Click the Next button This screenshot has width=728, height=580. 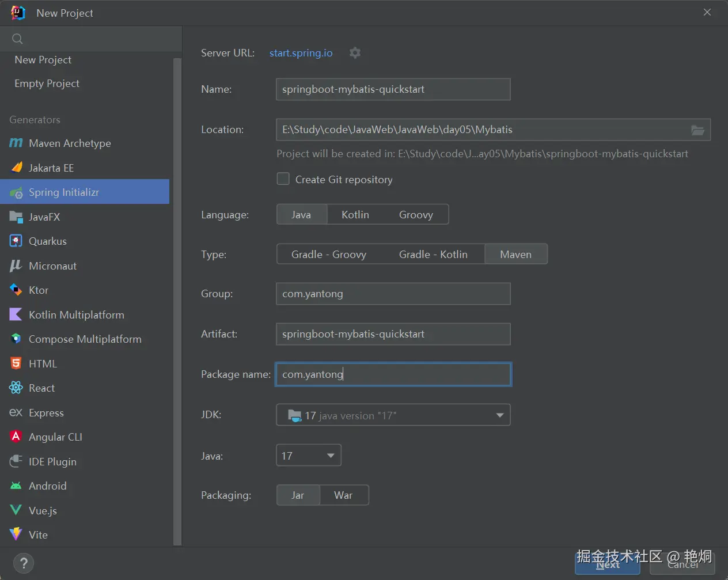point(608,564)
